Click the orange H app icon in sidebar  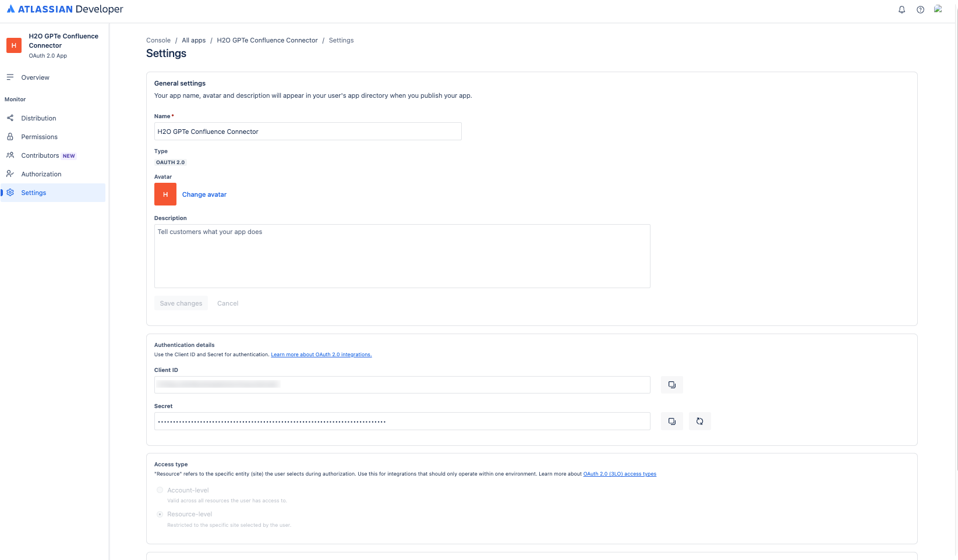[x=14, y=45]
